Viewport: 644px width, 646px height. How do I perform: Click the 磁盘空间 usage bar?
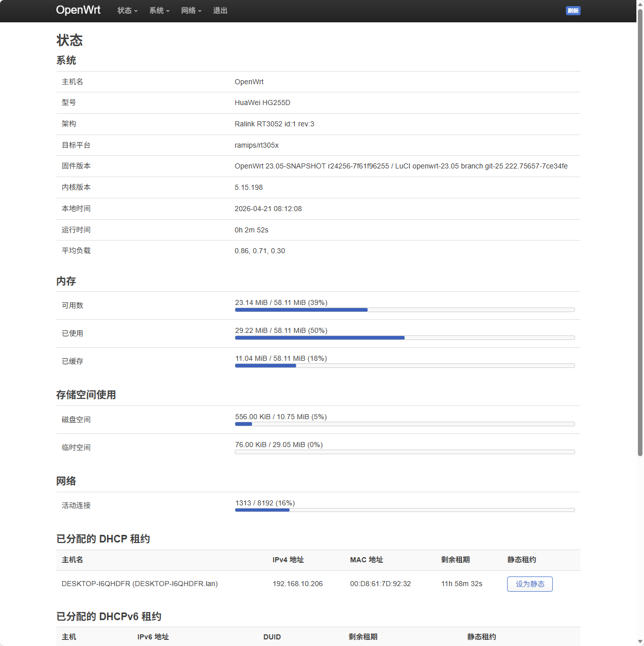coord(405,424)
